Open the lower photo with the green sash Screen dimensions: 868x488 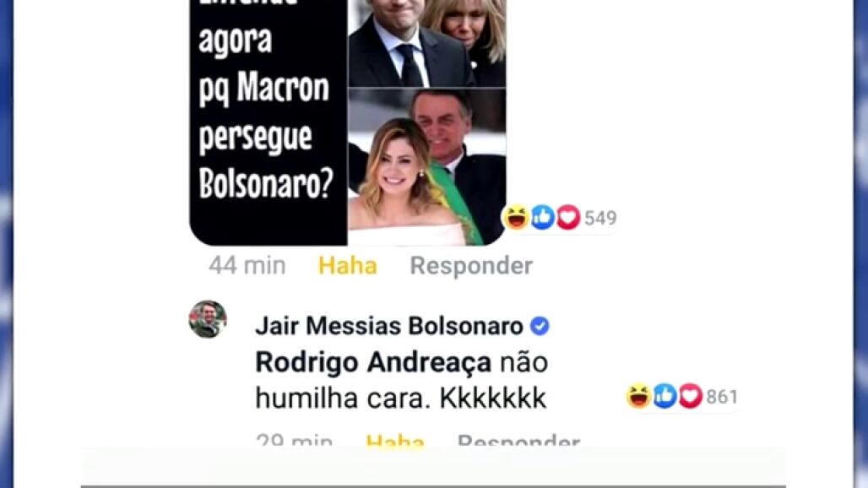pos(426,166)
